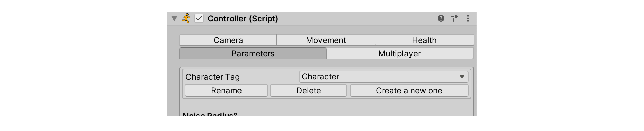Switch to the Movement tab
The image size is (644, 131).
tap(326, 40)
